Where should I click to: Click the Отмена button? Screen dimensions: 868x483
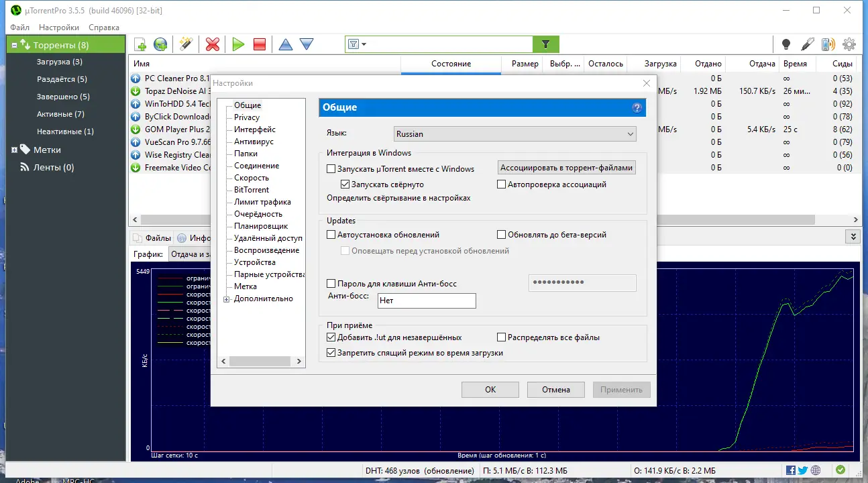556,390
